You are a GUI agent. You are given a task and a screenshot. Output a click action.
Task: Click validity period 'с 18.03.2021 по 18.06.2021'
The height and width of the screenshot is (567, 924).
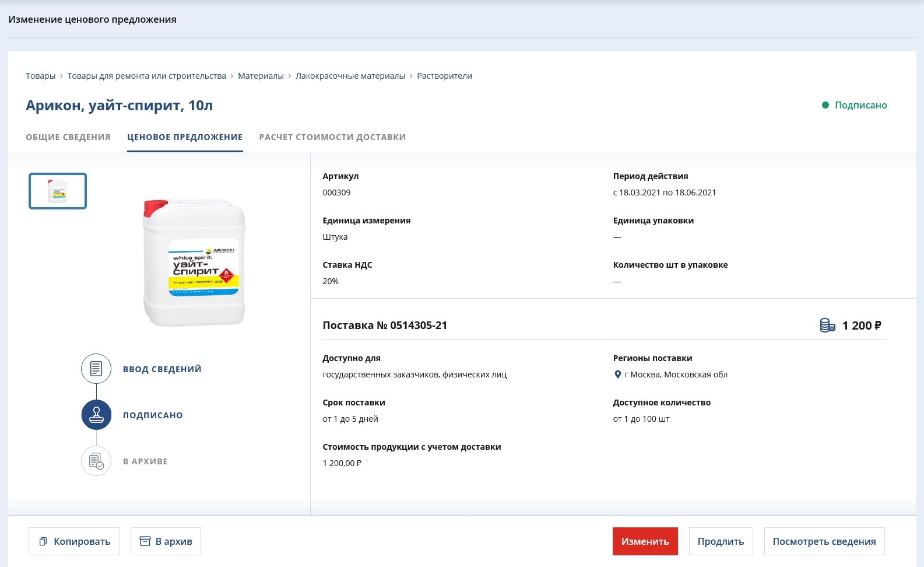click(x=665, y=192)
